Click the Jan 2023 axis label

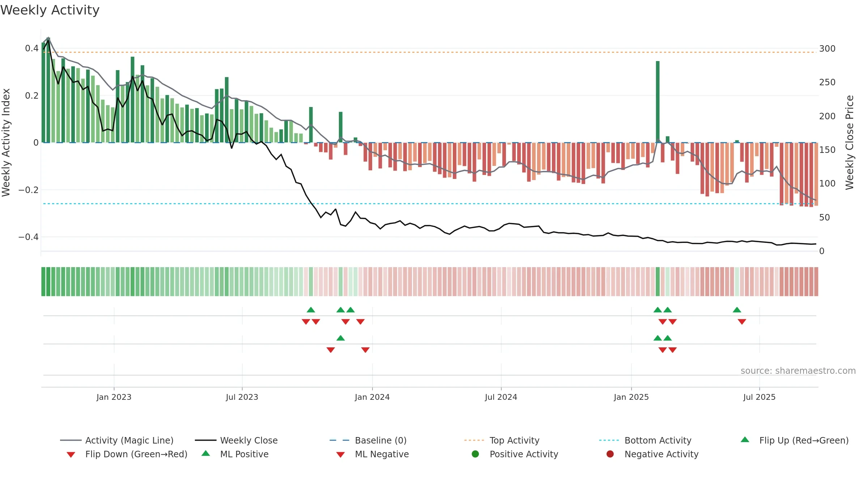[x=114, y=397]
